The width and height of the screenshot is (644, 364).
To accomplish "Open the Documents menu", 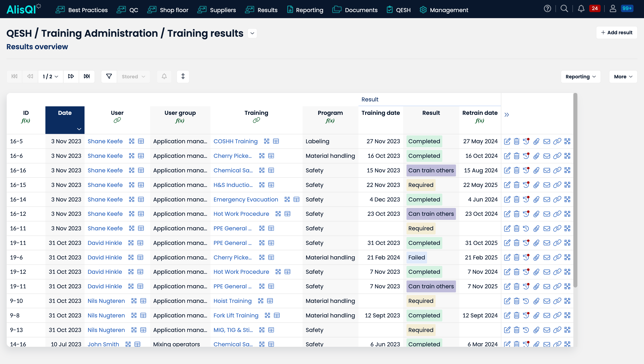I will click(355, 10).
